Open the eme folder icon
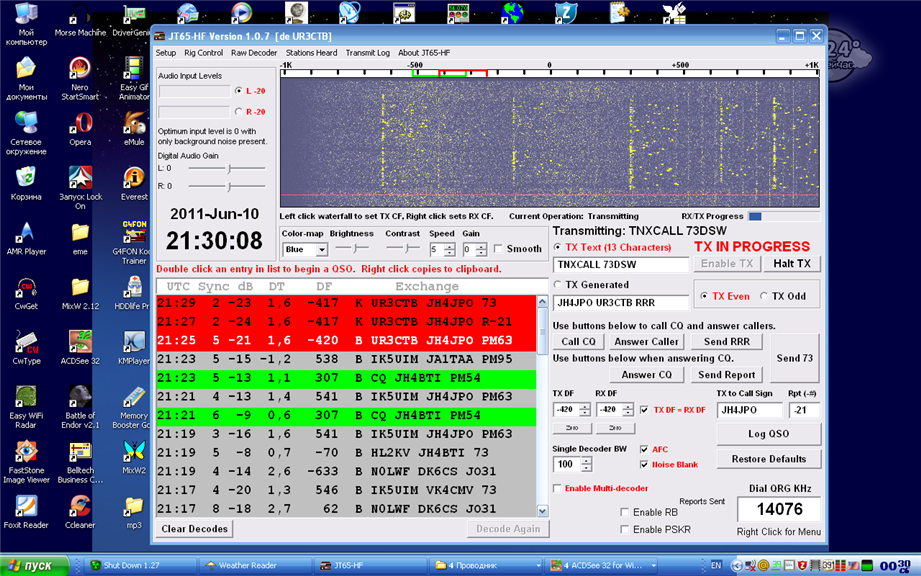 click(x=80, y=238)
